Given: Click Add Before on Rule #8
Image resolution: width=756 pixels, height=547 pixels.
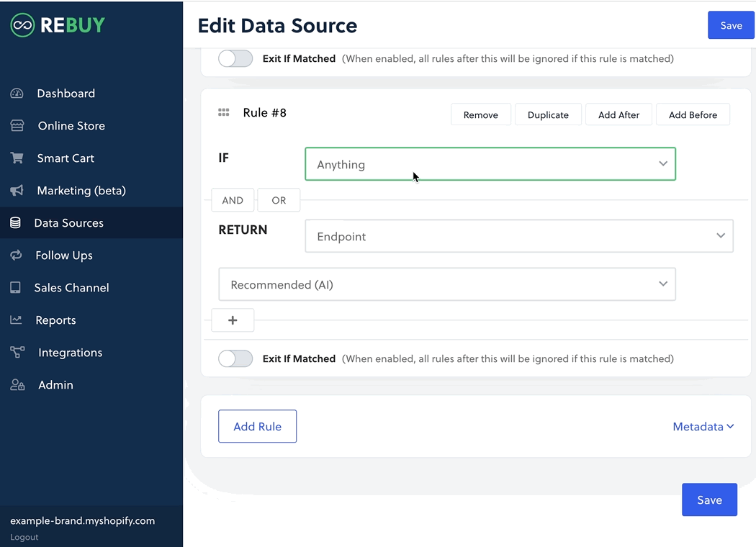Looking at the screenshot, I should click(693, 114).
